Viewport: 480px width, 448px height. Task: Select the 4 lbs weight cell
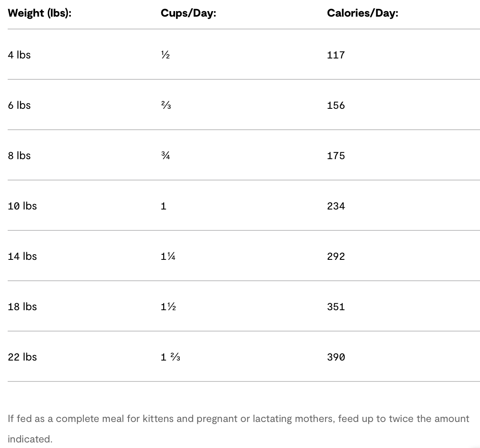(x=19, y=55)
